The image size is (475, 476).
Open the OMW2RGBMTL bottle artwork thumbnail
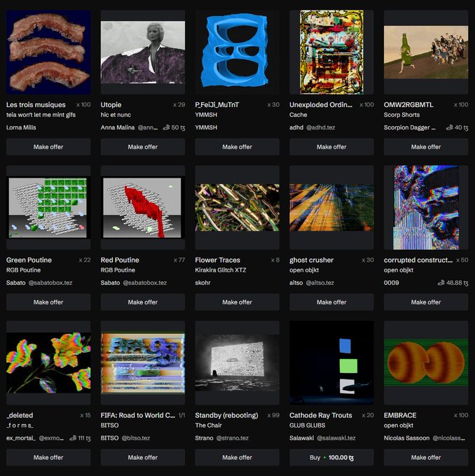(426, 52)
